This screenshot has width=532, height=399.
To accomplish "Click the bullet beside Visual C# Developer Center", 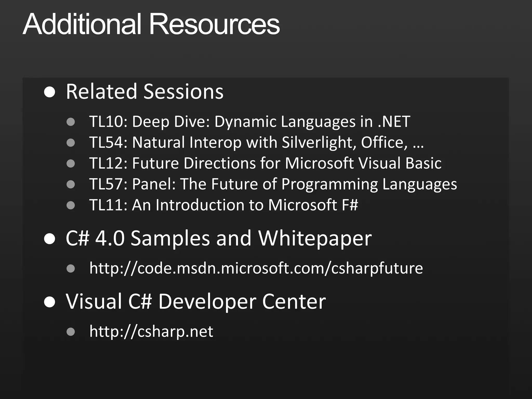I will point(50,302).
